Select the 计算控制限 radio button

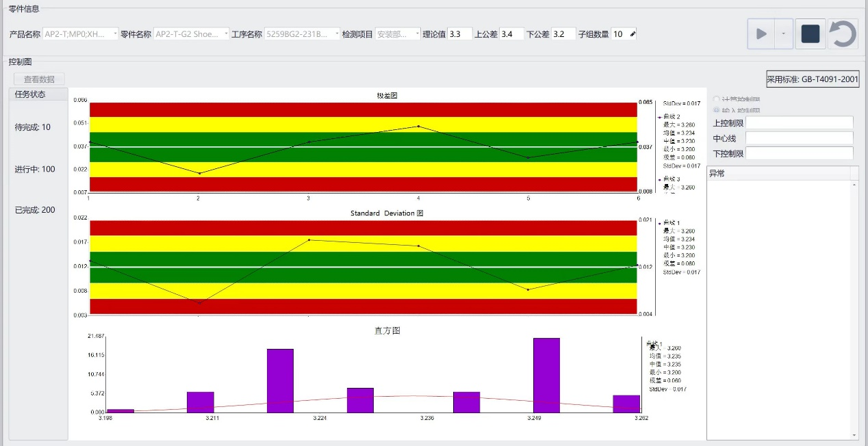click(717, 99)
